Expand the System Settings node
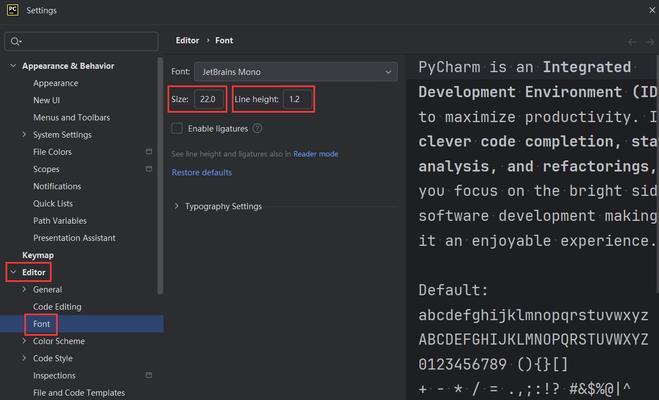 pyautogui.click(x=24, y=134)
